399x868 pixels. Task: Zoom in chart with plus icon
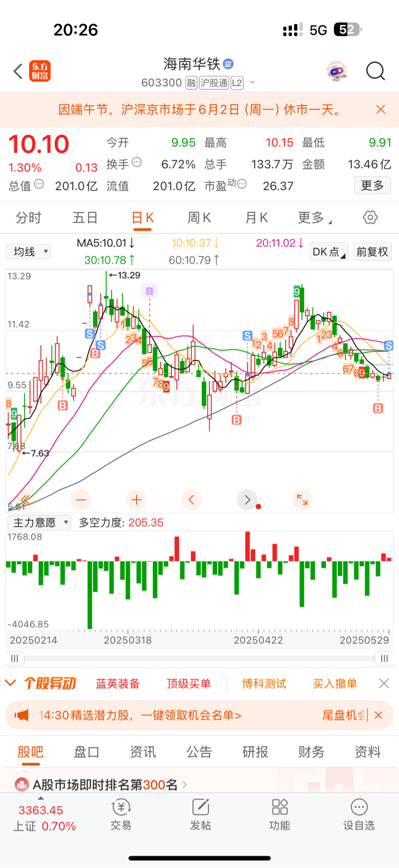pyautogui.click(x=137, y=500)
